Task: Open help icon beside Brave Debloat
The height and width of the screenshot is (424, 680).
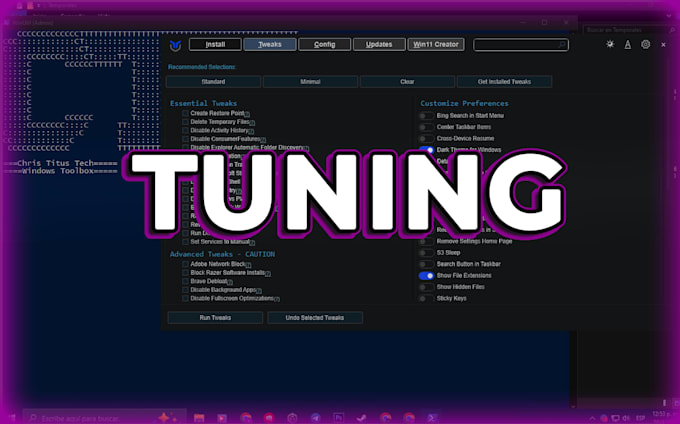Action: pos(230,282)
